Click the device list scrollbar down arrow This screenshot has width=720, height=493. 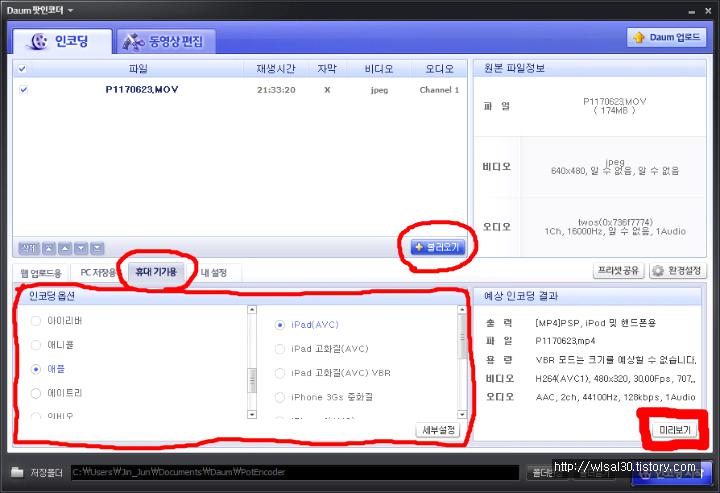pyautogui.click(x=252, y=415)
